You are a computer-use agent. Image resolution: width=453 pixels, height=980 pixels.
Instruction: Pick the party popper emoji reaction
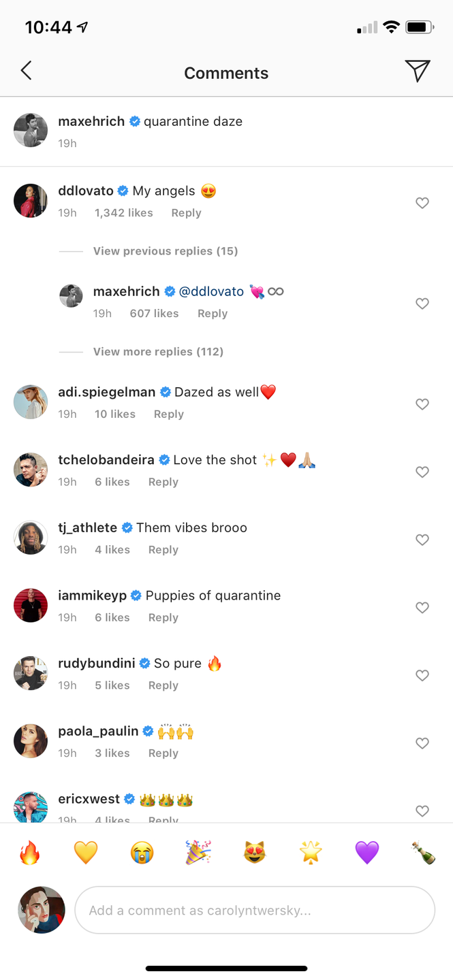tap(198, 852)
